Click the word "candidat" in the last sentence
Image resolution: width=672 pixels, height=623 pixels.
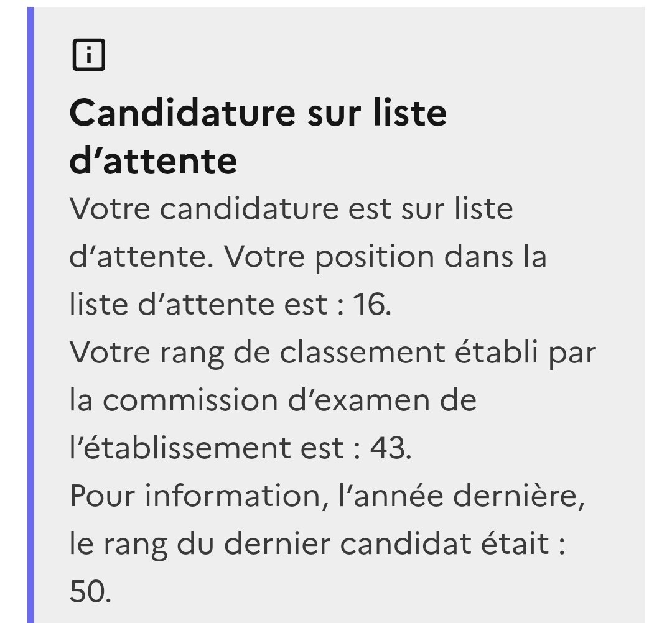point(406,544)
